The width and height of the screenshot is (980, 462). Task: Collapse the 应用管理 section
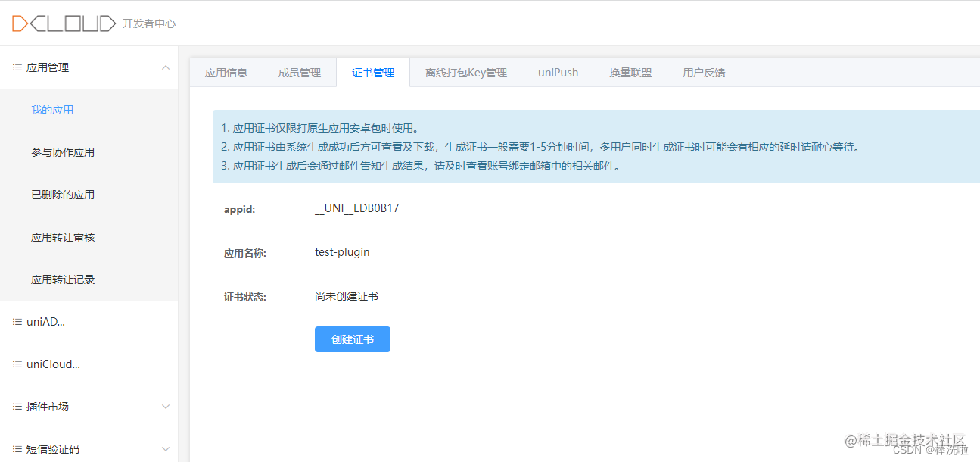pyautogui.click(x=166, y=67)
